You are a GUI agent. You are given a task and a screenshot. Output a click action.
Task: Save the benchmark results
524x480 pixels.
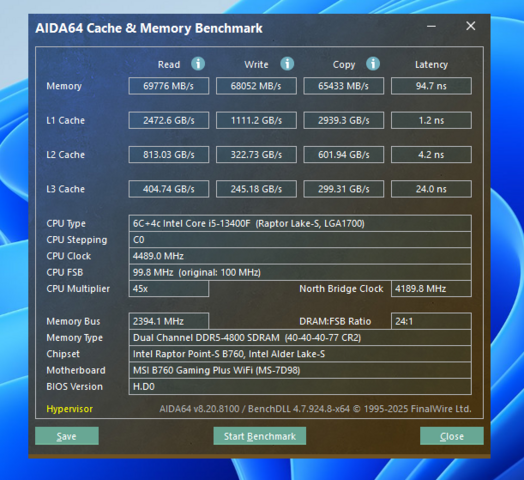click(67, 436)
